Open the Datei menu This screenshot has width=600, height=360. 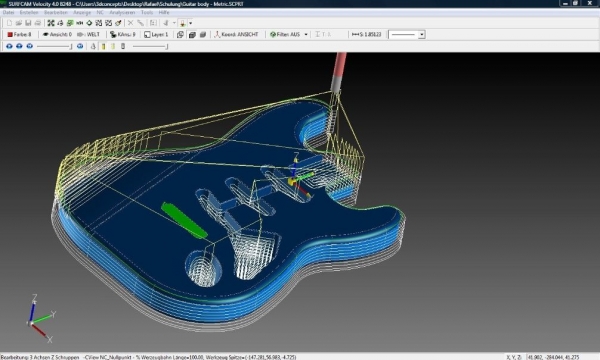point(8,13)
